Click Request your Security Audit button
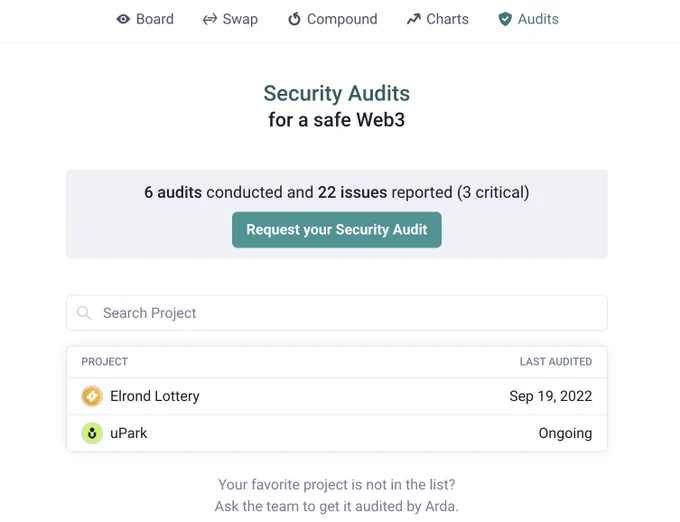The image size is (680, 522). (337, 230)
